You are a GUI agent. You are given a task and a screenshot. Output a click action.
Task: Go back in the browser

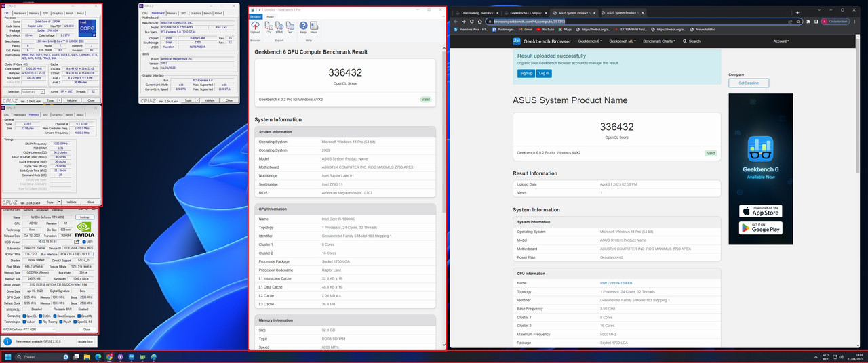(456, 21)
